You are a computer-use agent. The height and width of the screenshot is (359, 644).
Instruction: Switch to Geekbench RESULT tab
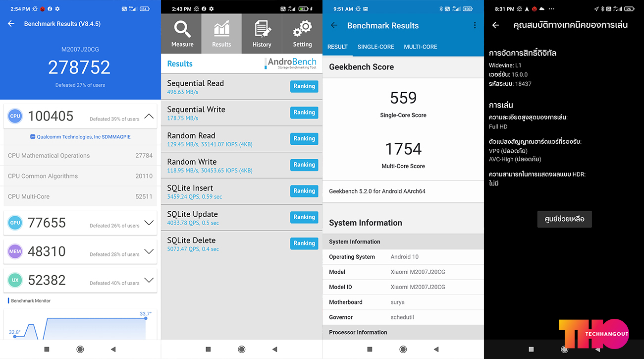(x=337, y=47)
